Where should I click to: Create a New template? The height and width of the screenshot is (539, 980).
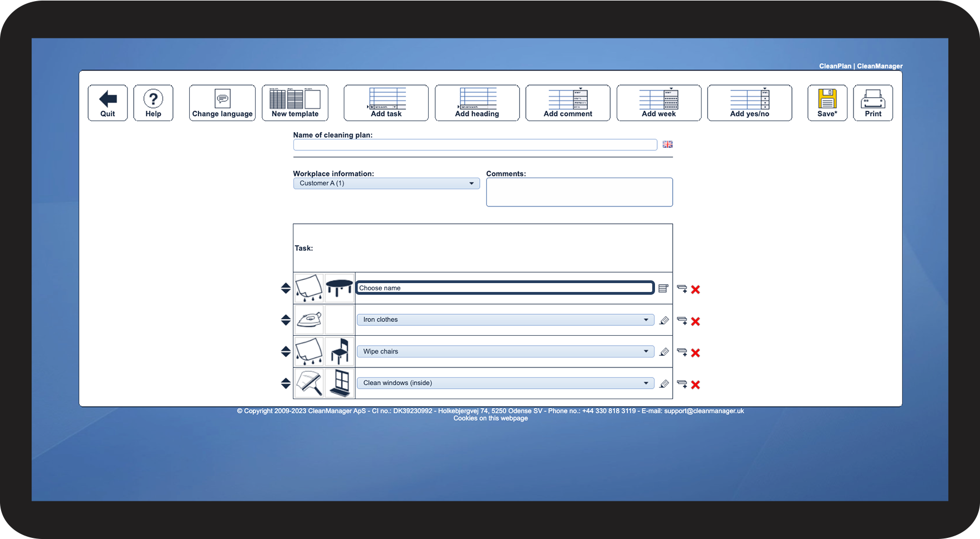click(295, 103)
